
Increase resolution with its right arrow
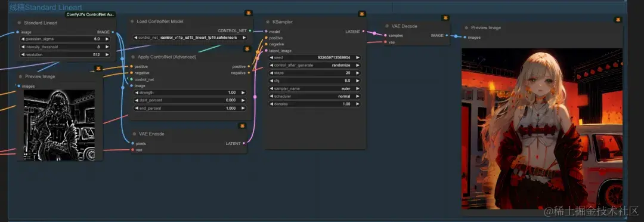tap(107, 55)
